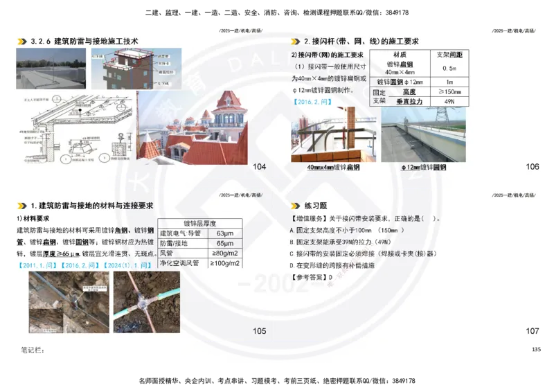
Task: Click the 【2016.2.问】 reference beside 【2011.1.问】
Action: pos(80,265)
